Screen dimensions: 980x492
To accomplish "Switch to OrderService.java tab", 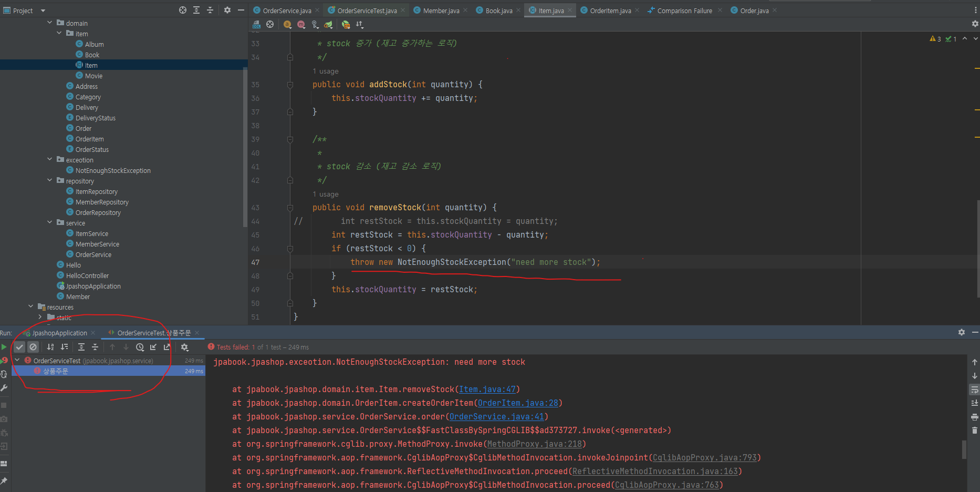I will (286, 11).
